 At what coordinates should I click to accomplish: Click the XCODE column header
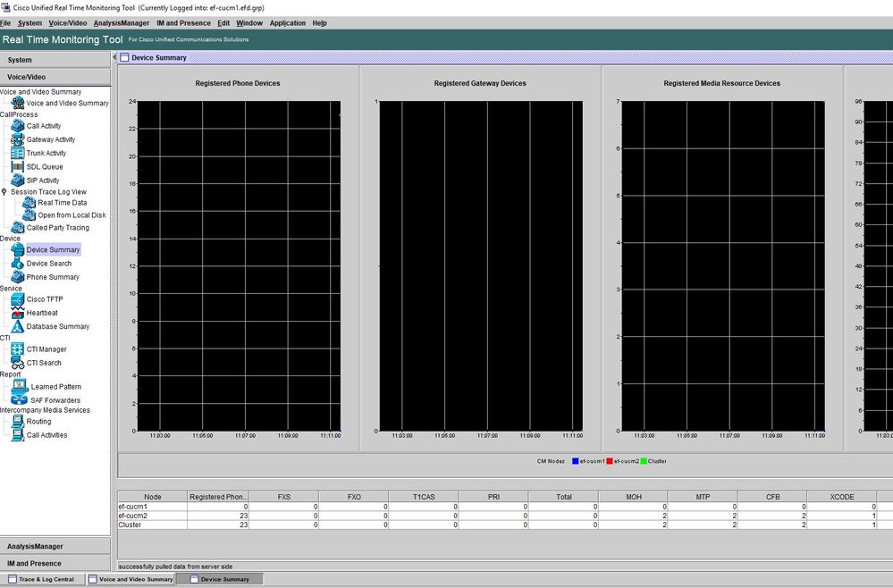(x=842, y=497)
